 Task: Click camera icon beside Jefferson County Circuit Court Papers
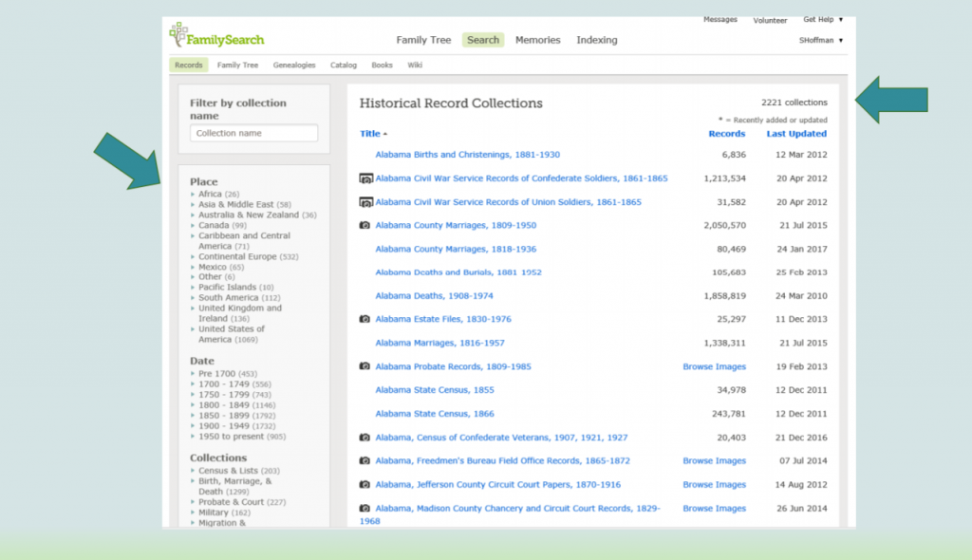pyautogui.click(x=364, y=484)
